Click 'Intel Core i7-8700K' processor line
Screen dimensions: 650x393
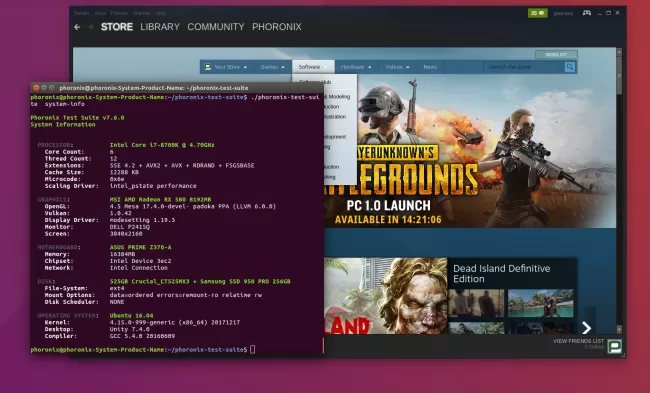pos(162,145)
